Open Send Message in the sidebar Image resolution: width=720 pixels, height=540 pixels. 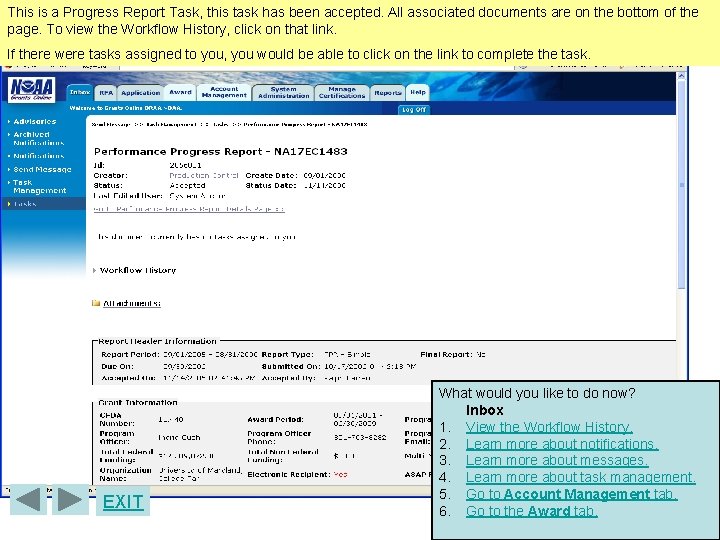coord(42,169)
